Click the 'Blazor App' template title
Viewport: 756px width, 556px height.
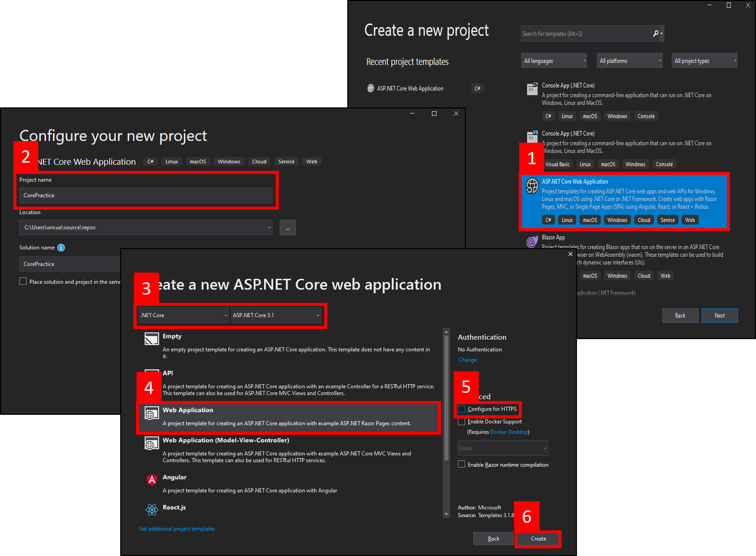553,237
